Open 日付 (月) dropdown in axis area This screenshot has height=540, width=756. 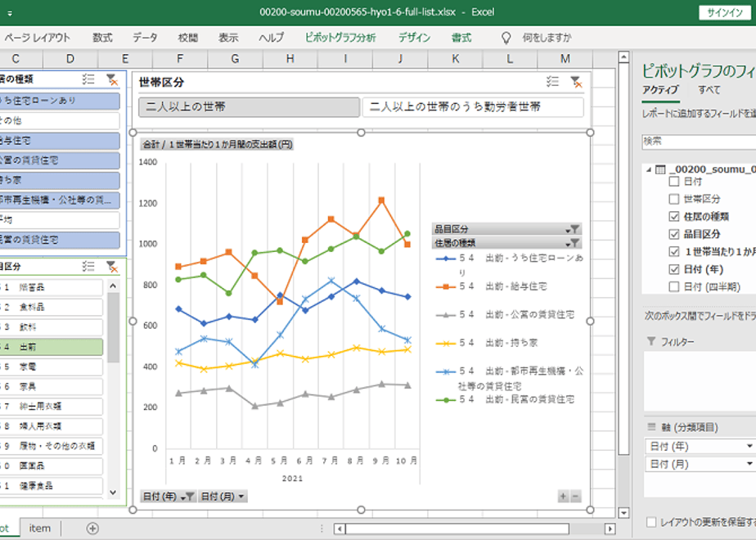tap(749, 464)
